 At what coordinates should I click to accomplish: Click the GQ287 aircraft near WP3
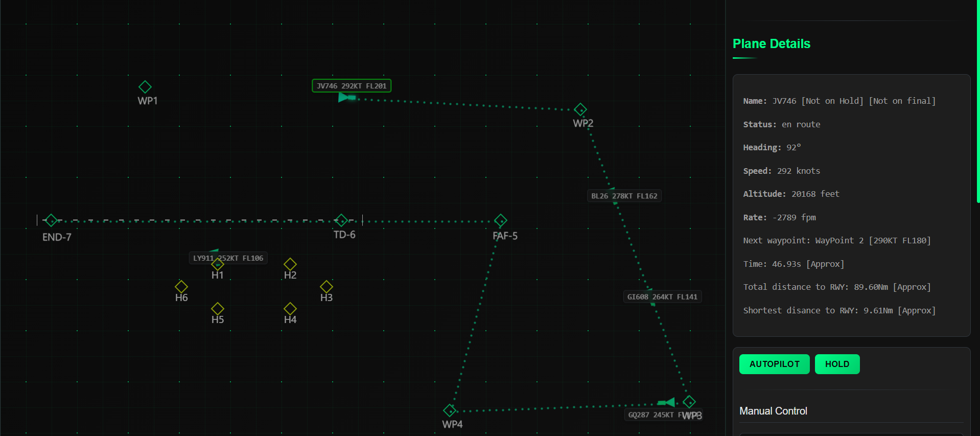[x=667, y=403]
